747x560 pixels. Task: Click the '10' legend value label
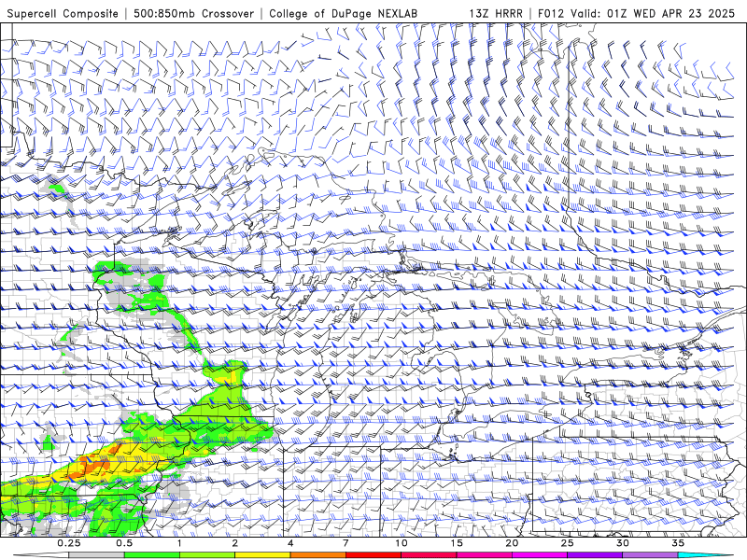(402, 543)
